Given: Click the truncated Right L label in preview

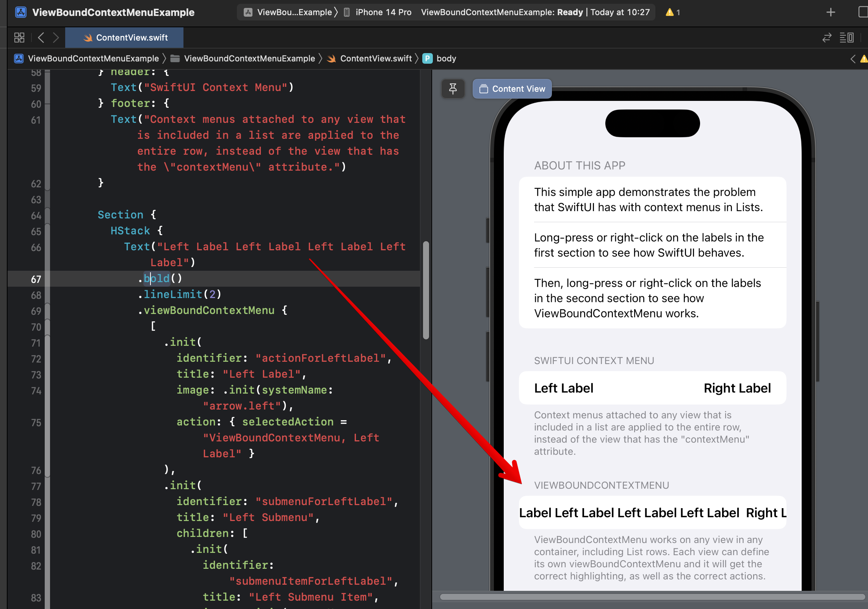Looking at the screenshot, I should [766, 513].
